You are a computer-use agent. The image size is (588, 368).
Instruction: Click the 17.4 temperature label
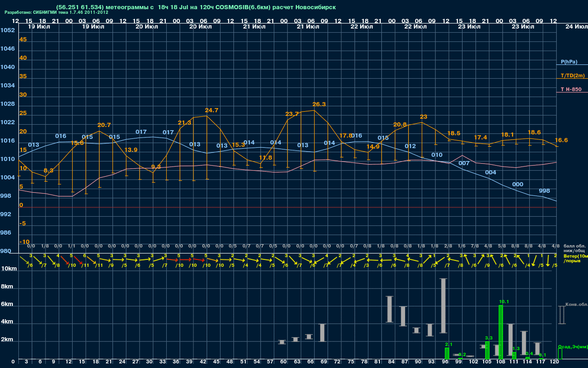point(481,138)
